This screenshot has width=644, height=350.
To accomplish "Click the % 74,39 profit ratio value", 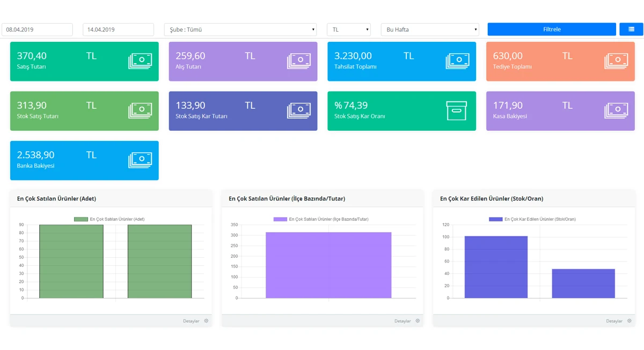I will [x=351, y=106].
